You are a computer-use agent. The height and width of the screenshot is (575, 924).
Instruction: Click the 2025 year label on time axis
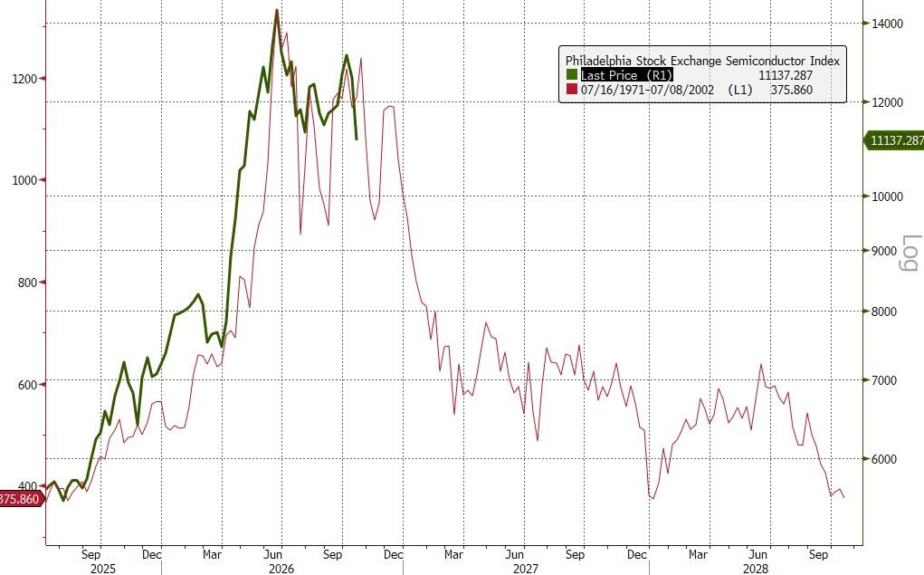[103, 569]
